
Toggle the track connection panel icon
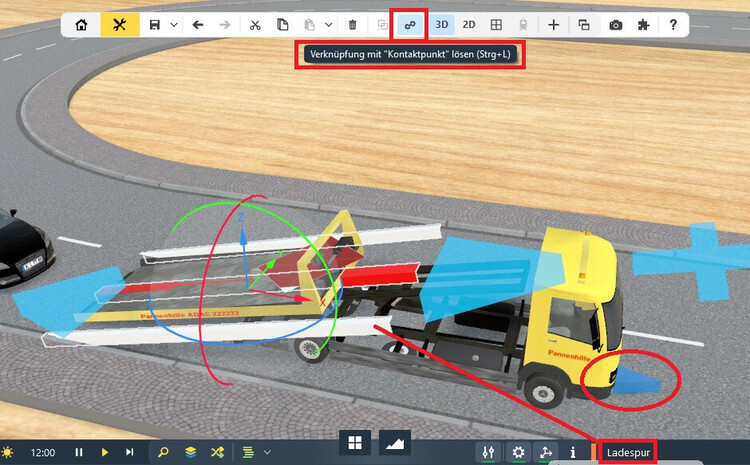pyautogui.click(x=546, y=453)
